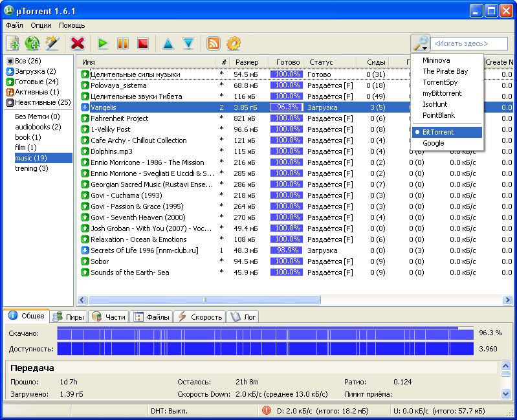Click the red X Remove torrent icon
Screen dimensions: 517x420
point(78,43)
